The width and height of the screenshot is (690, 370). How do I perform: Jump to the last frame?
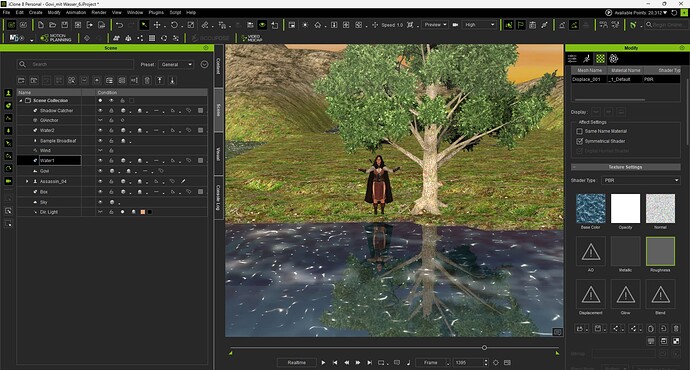click(370, 363)
